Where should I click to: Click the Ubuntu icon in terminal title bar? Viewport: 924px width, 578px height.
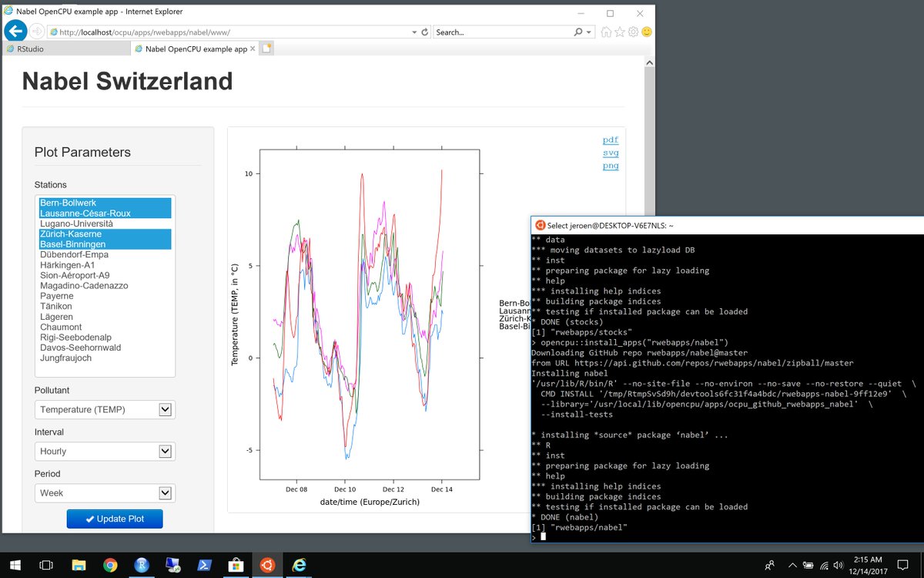point(541,225)
